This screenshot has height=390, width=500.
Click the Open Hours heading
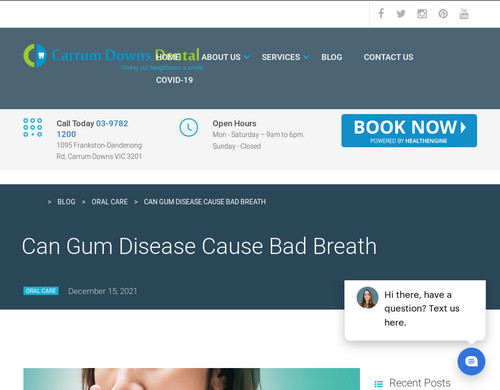(234, 123)
